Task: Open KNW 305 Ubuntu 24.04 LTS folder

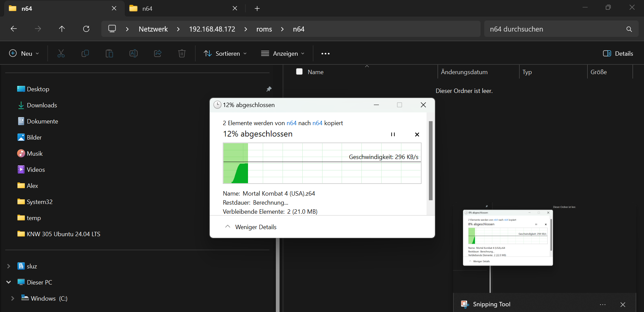Action: 59,234
